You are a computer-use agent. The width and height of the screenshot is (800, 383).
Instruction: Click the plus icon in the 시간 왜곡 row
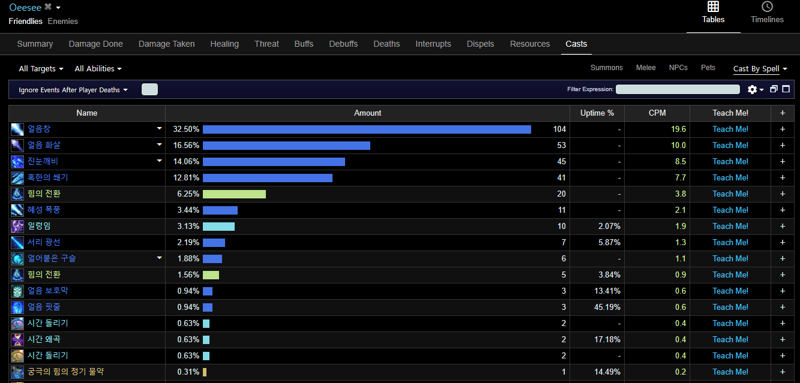[783, 340]
